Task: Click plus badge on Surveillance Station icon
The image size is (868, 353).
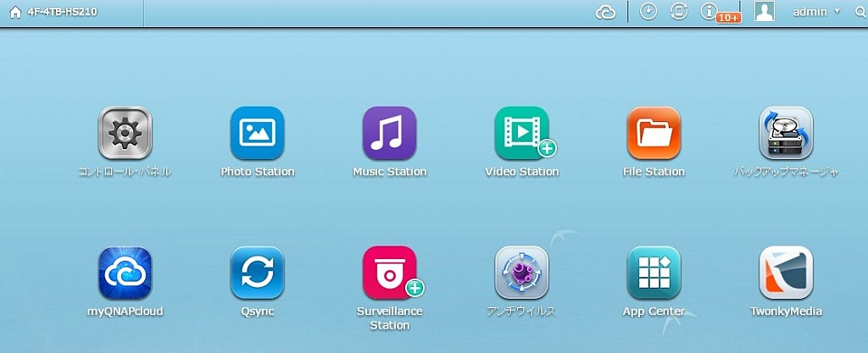Action: pos(415,288)
